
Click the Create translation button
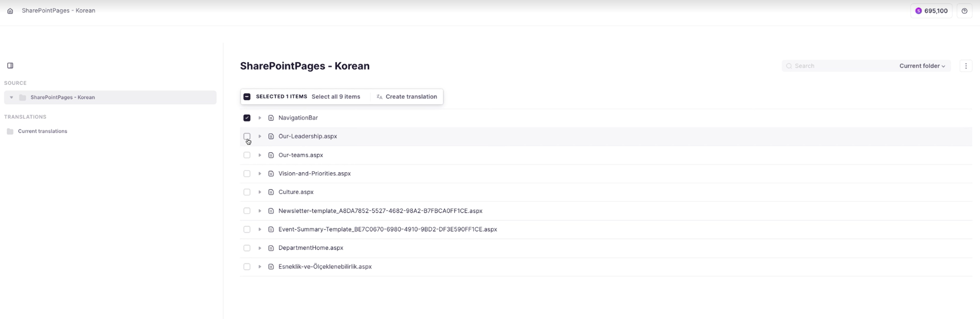[x=407, y=97]
